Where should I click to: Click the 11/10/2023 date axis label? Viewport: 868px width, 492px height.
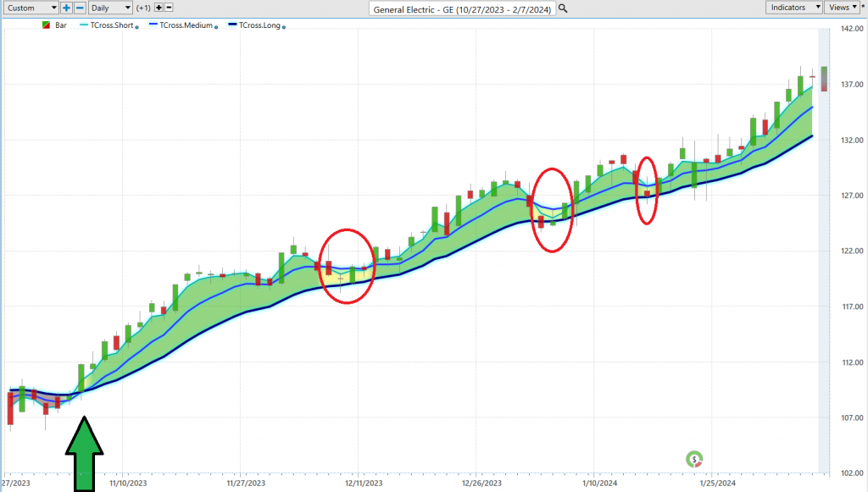point(129,484)
